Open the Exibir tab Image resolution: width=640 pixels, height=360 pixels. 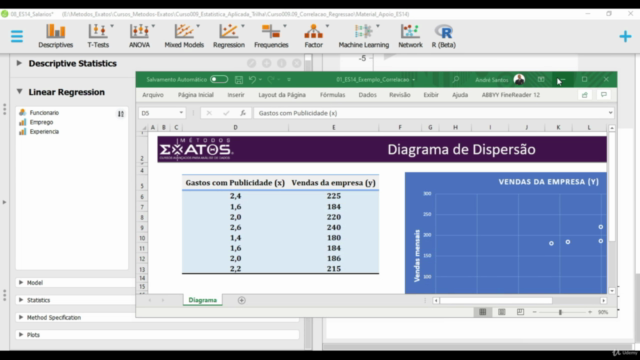pos(431,95)
